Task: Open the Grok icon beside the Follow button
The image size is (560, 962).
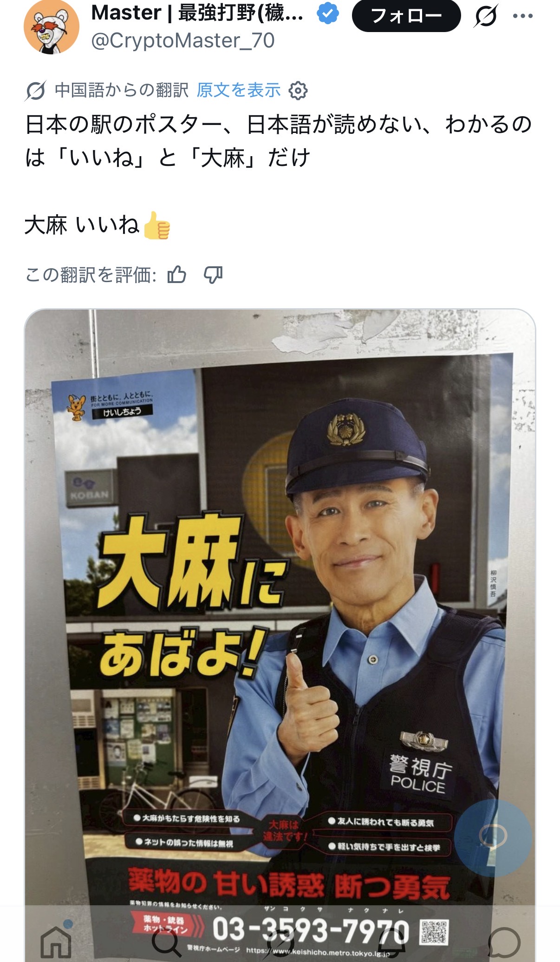Action: 486,16
